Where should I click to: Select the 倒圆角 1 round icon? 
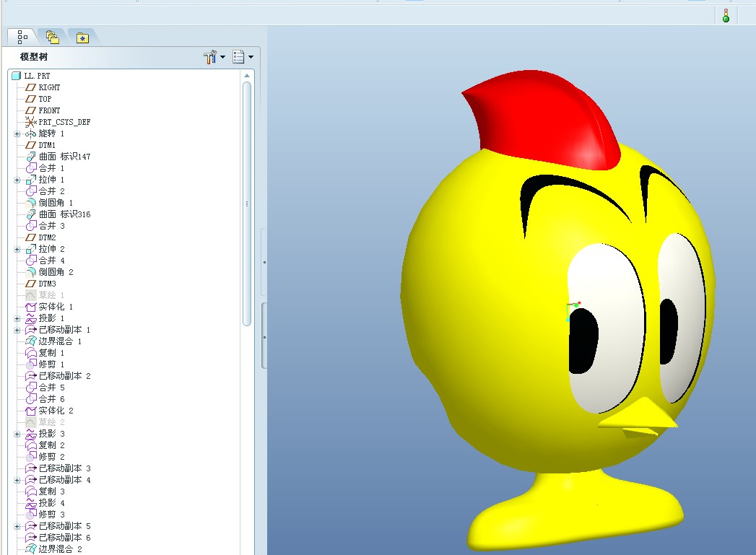point(31,203)
